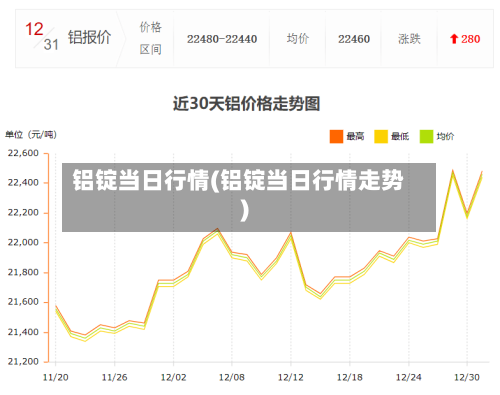Click the yellow 最低 legend swatch
This screenshot has height=395, width=500.
coord(381,136)
